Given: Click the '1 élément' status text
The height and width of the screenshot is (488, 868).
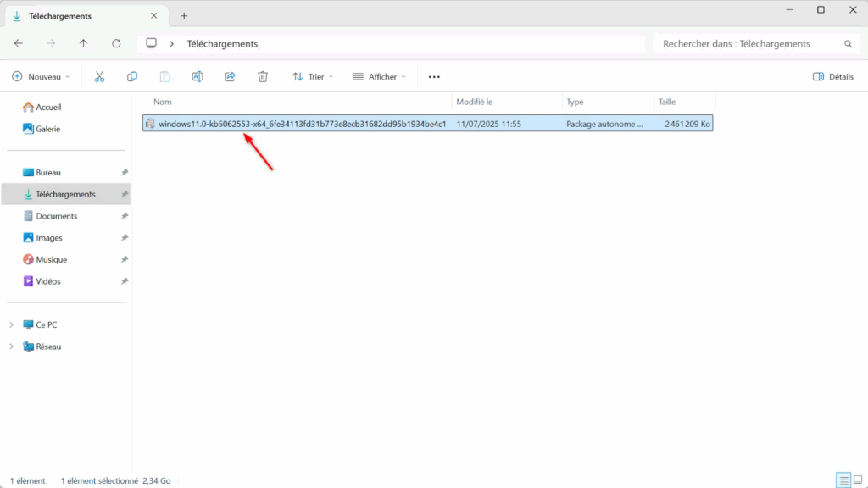Looking at the screenshot, I should (x=28, y=481).
